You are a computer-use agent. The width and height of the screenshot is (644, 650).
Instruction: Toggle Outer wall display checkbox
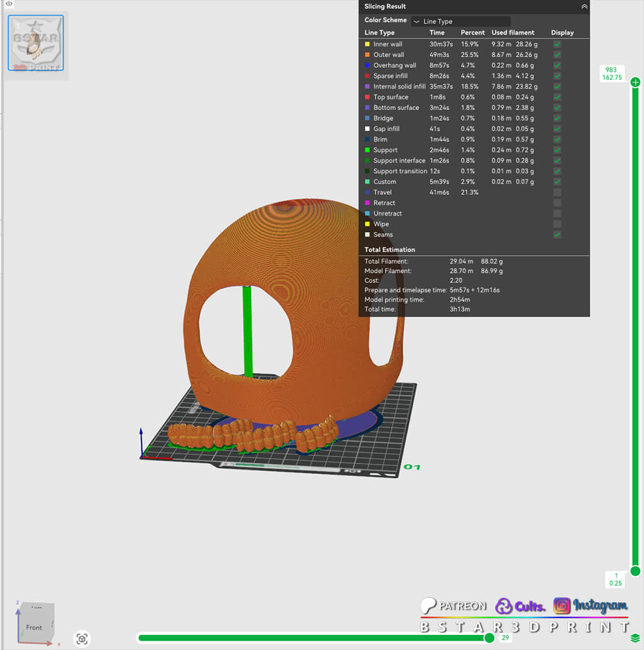pos(557,55)
